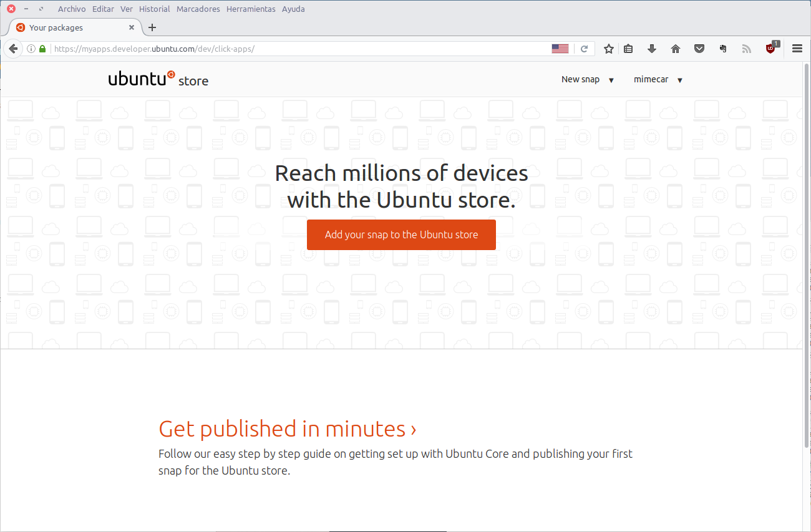Open the Marcadores menu
The width and height of the screenshot is (811, 532).
198,9
